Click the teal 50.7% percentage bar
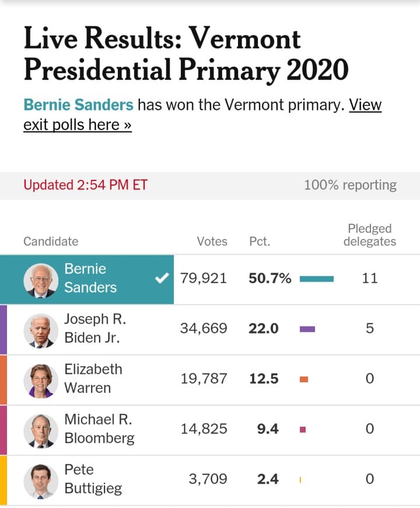This screenshot has width=420, height=508. (x=317, y=279)
